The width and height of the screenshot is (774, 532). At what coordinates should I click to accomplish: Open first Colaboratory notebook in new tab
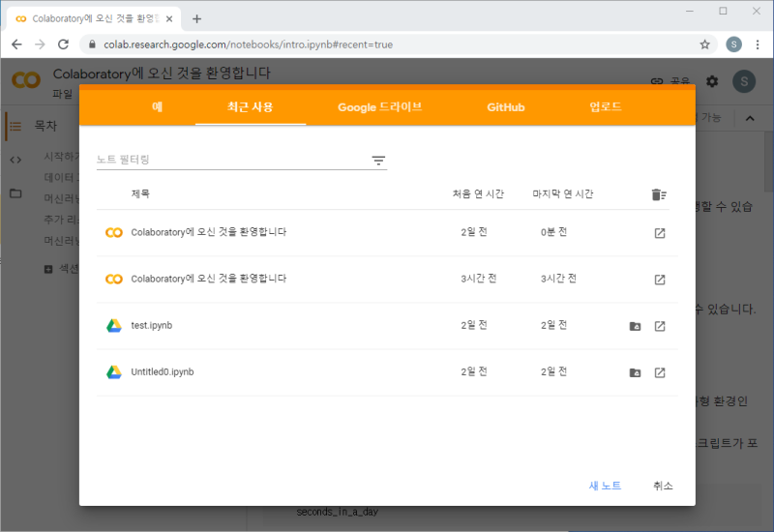pos(660,233)
